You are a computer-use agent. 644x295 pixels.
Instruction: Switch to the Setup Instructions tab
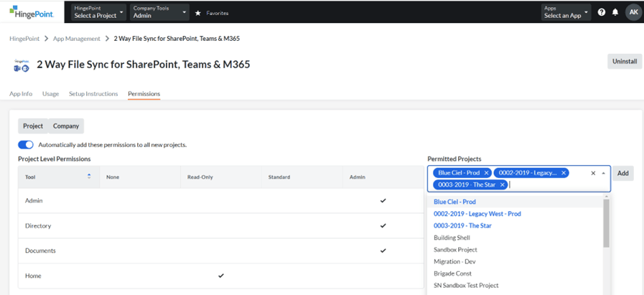(93, 94)
